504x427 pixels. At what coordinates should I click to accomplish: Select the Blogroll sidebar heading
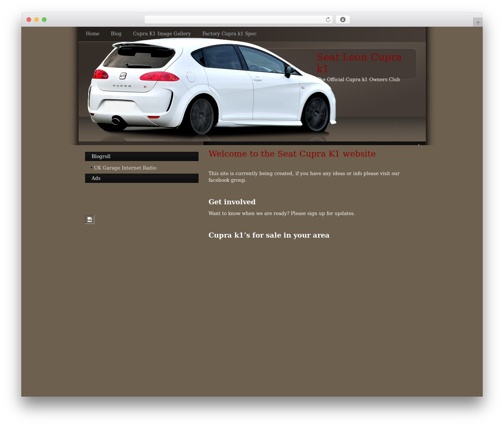(142, 156)
